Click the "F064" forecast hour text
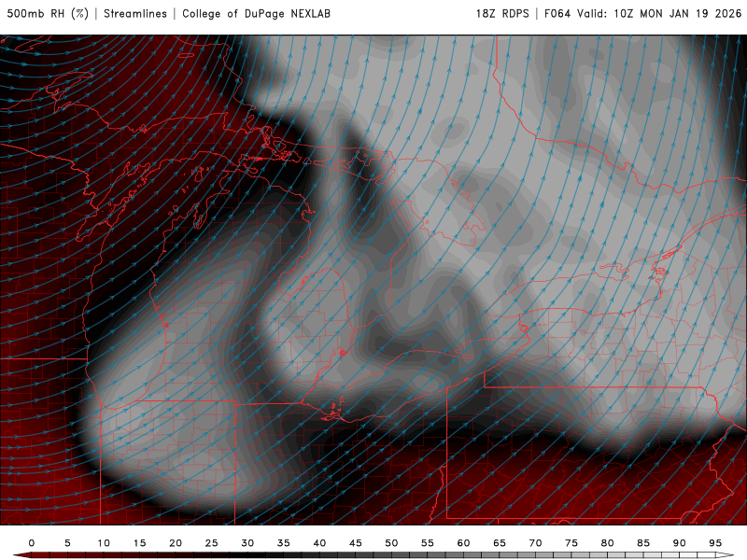Image resolution: width=747 pixels, height=560 pixels. 557,13
